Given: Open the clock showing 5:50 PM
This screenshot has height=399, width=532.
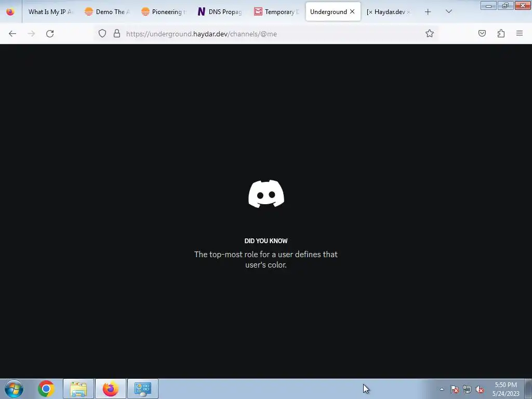Looking at the screenshot, I should 506,389.
